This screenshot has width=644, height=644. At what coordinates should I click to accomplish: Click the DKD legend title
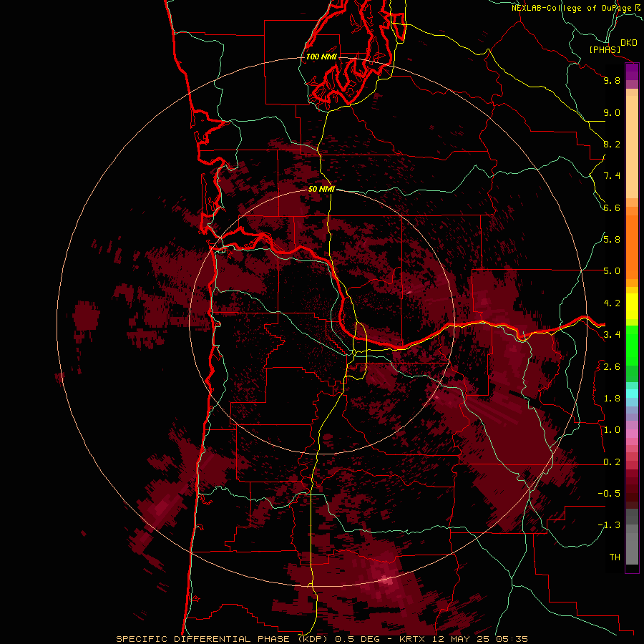coord(629,43)
